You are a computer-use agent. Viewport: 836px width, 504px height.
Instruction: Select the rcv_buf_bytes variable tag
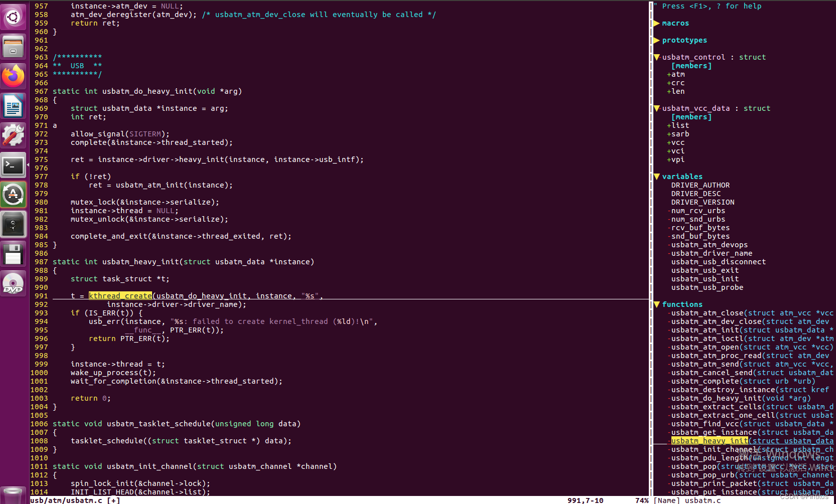coord(701,228)
